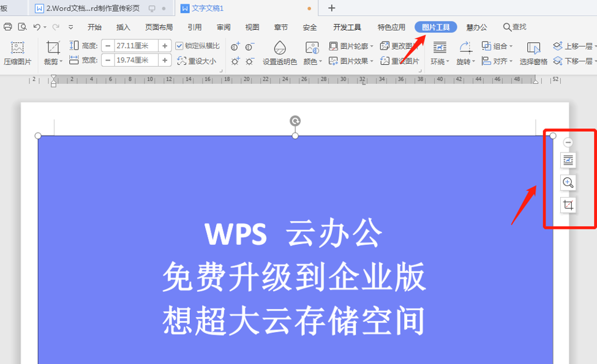The width and height of the screenshot is (597, 364).
Task: Increase the picture height with plus button
Action: [x=165, y=46]
